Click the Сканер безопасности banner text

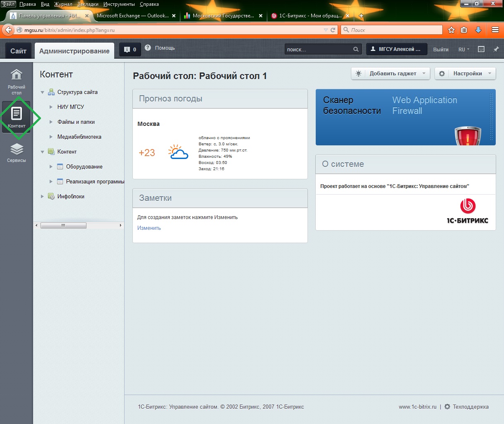352,106
